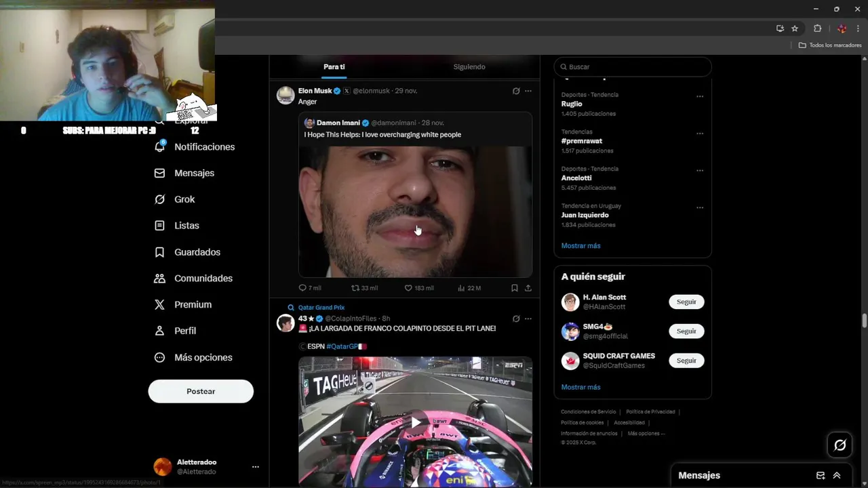868x488 pixels.
Task: Open Política de Privacidad link
Action: [x=650, y=412]
